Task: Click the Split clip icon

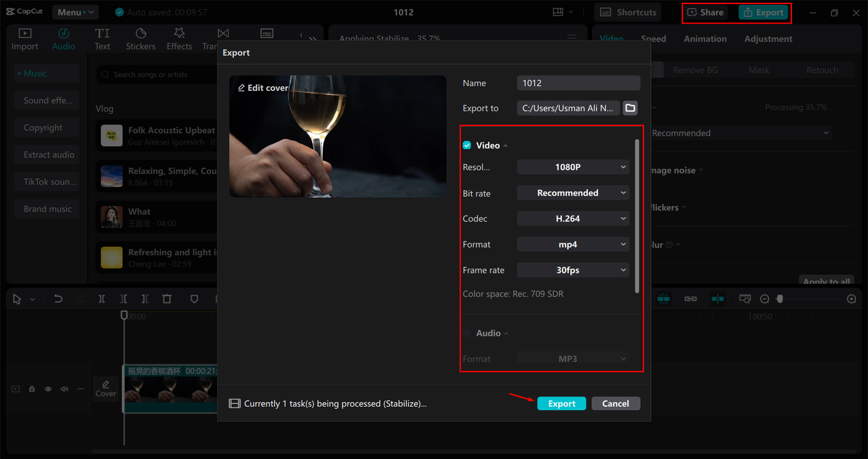Action: pos(102,299)
